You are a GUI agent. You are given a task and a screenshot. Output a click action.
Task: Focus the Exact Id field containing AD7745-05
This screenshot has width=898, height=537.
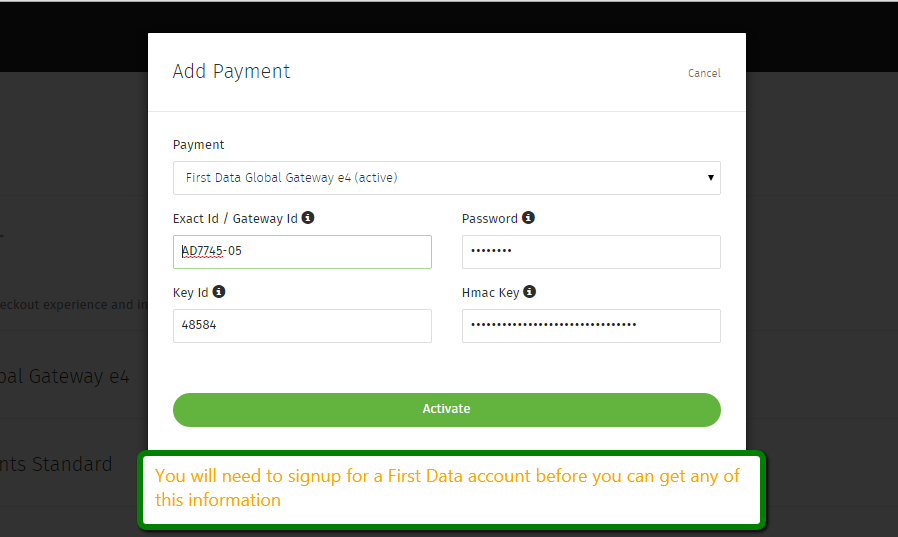pyautogui.click(x=302, y=252)
